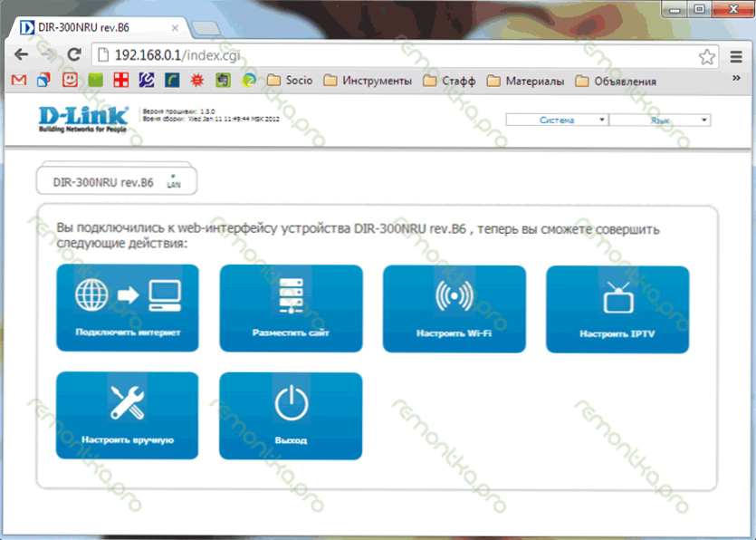The width and height of the screenshot is (756, 540).
Task: Open the round green-yellow bookmark icon
Action: click(x=249, y=80)
